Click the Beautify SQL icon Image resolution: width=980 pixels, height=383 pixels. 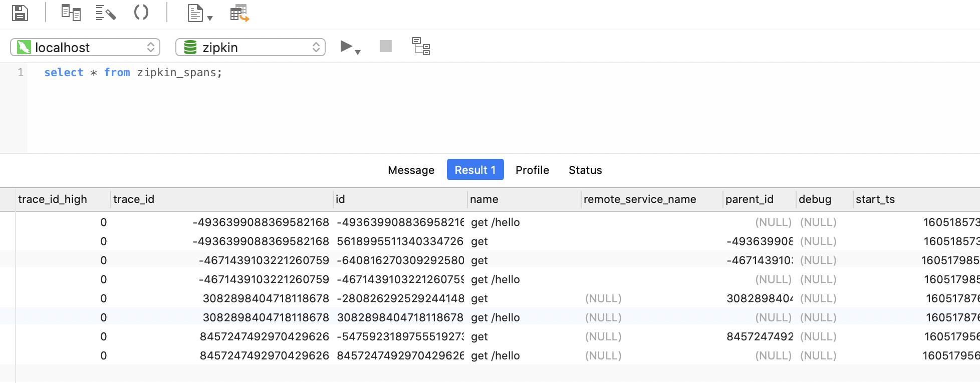point(106,13)
